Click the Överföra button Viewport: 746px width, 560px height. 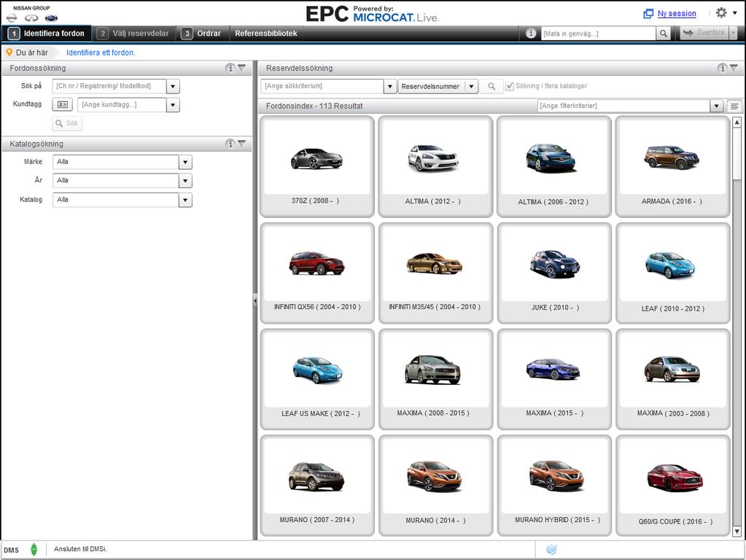704,33
